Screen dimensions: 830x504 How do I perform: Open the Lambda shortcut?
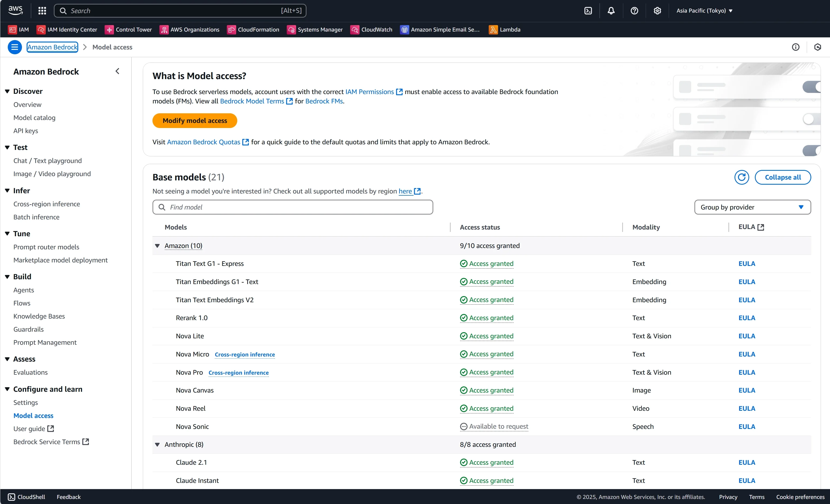pyautogui.click(x=504, y=30)
